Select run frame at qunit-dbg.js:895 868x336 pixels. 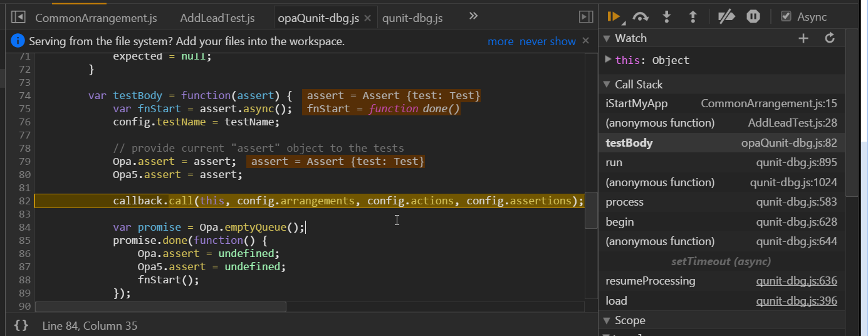click(x=721, y=162)
